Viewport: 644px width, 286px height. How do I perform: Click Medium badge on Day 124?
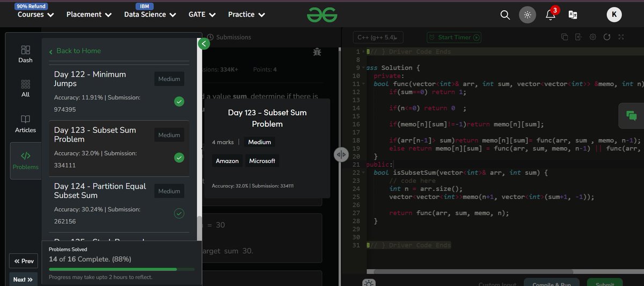169,191
